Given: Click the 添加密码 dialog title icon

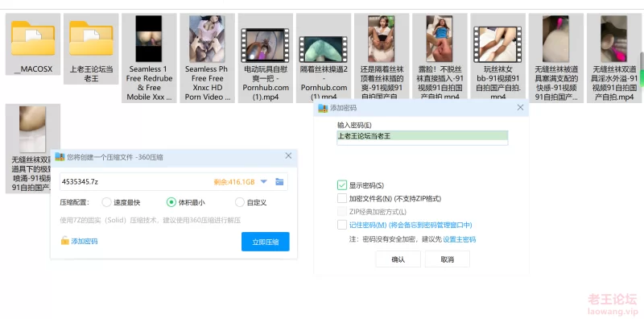Looking at the screenshot, I should pos(323,108).
